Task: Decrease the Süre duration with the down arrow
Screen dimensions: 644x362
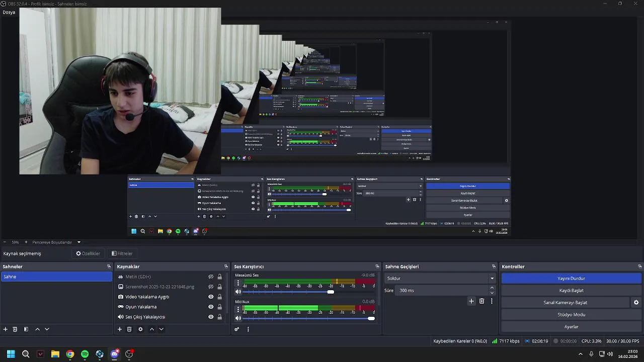Action: tap(492, 293)
